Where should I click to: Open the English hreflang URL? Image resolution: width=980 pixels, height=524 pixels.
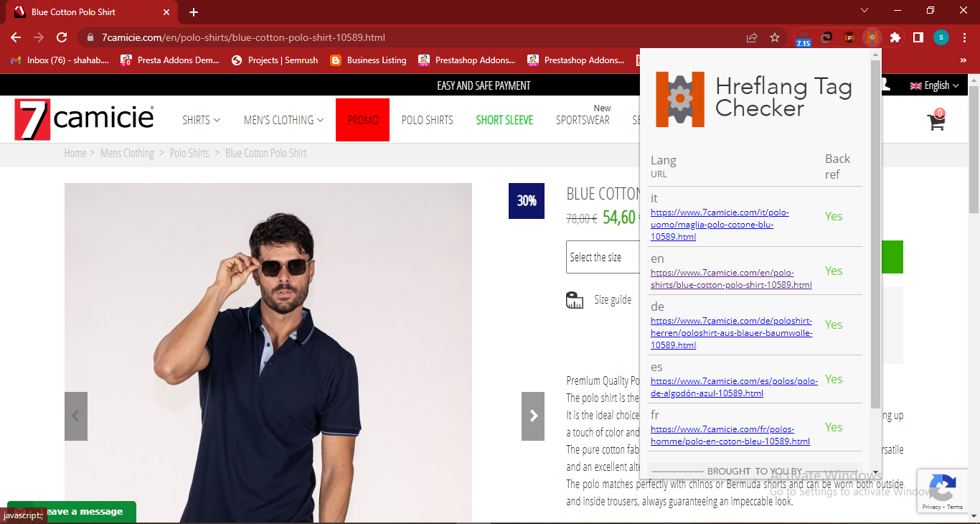pyautogui.click(x=731, y=279)
